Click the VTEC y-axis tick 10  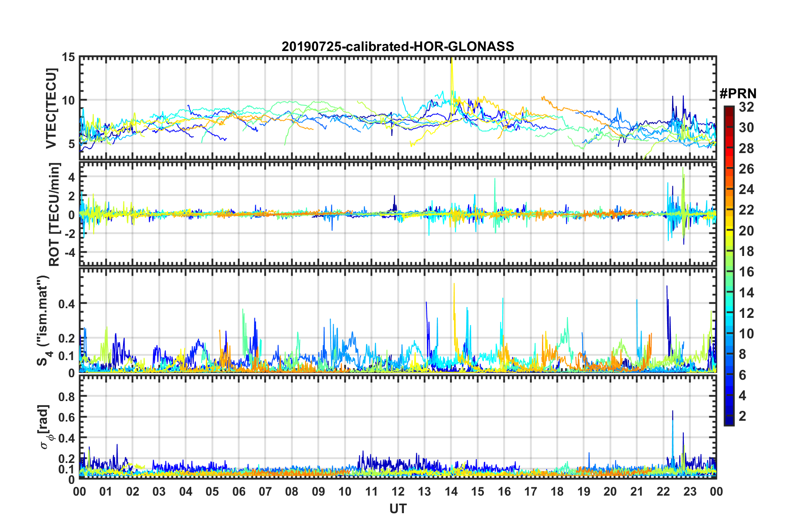click(69, 100)
